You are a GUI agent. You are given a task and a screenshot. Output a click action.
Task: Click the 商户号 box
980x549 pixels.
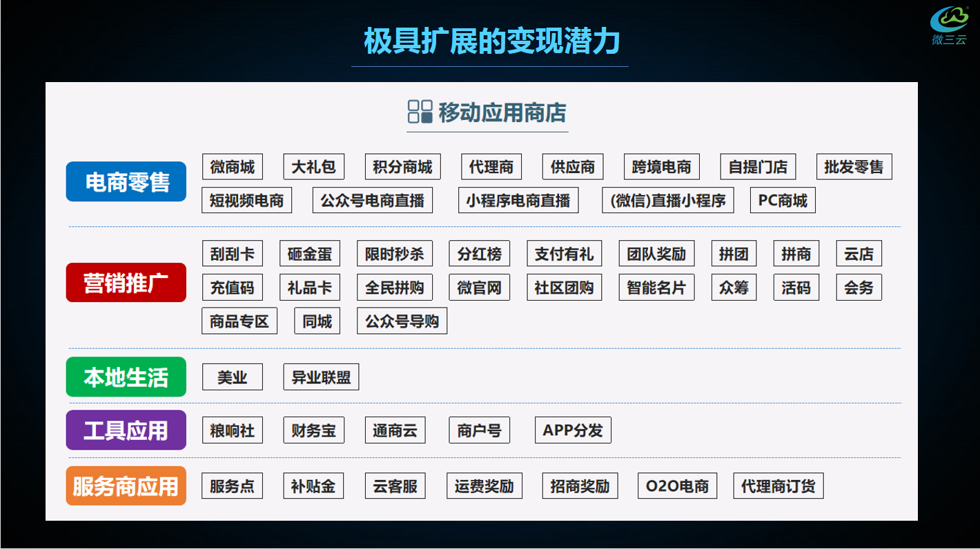(x=480, y=430)
